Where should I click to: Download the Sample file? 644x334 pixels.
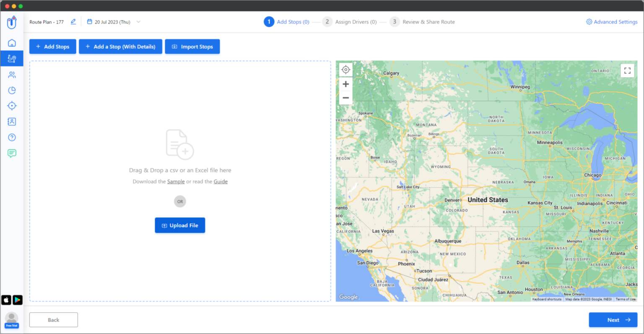coord(176,181)
